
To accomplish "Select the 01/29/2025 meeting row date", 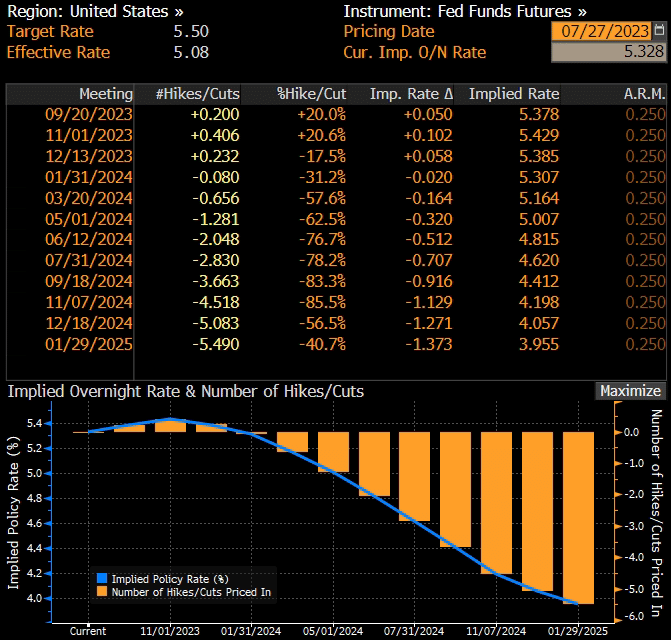I will pos(89,344).
